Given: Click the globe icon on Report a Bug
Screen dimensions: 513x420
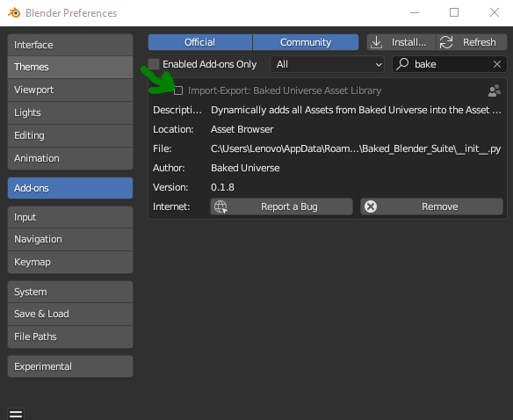Looking at the screenshot, I should pyautogui.click(x=220, y=206).
